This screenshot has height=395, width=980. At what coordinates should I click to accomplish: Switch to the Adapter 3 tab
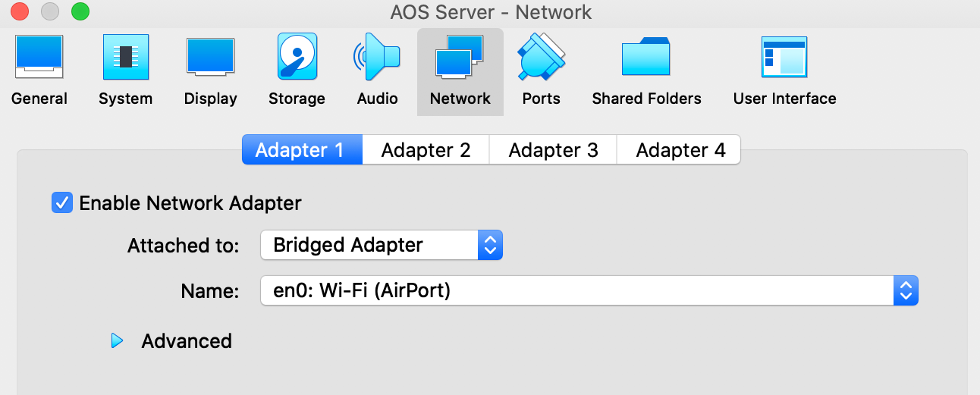pos(553,150)
